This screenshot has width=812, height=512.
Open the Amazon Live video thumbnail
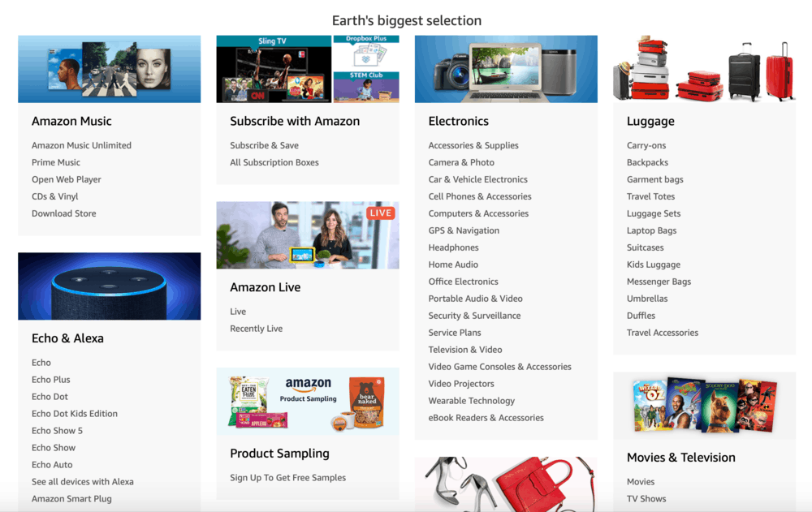coord(307,235)
